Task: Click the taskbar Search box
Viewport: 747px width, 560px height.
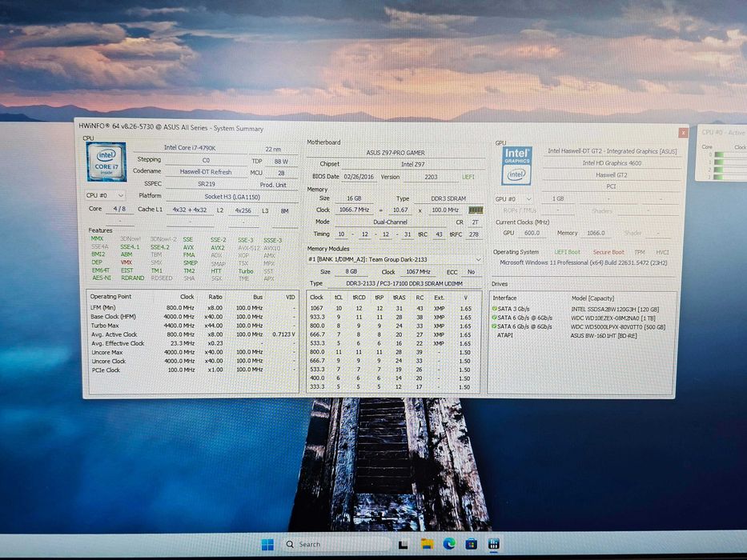Action: coord(335,544)
